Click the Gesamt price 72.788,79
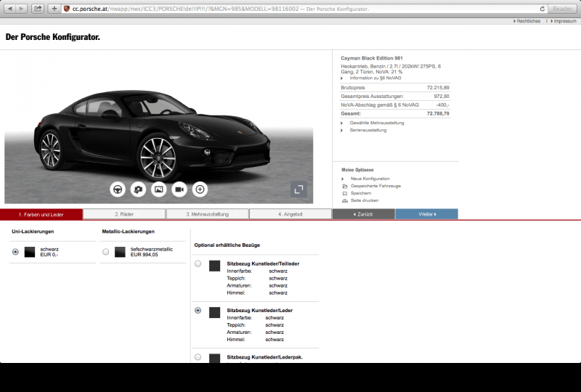Image resolution: width=581 pixels, height=392 pixels. point(438,114)
